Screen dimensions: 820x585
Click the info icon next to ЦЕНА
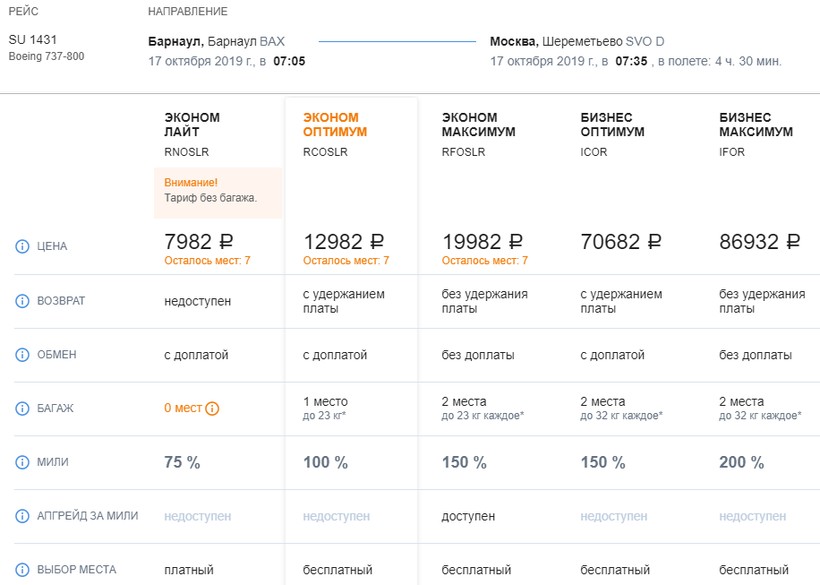22,247
